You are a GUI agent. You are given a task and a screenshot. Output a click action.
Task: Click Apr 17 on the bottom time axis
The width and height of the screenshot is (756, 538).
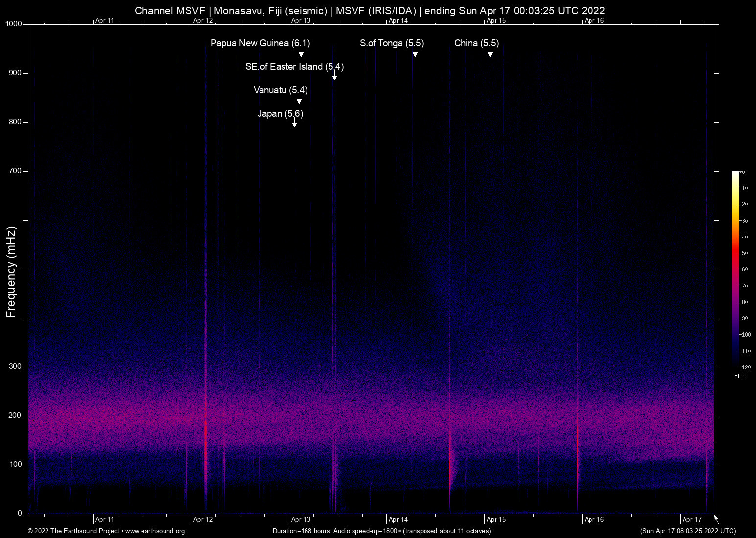692,520
